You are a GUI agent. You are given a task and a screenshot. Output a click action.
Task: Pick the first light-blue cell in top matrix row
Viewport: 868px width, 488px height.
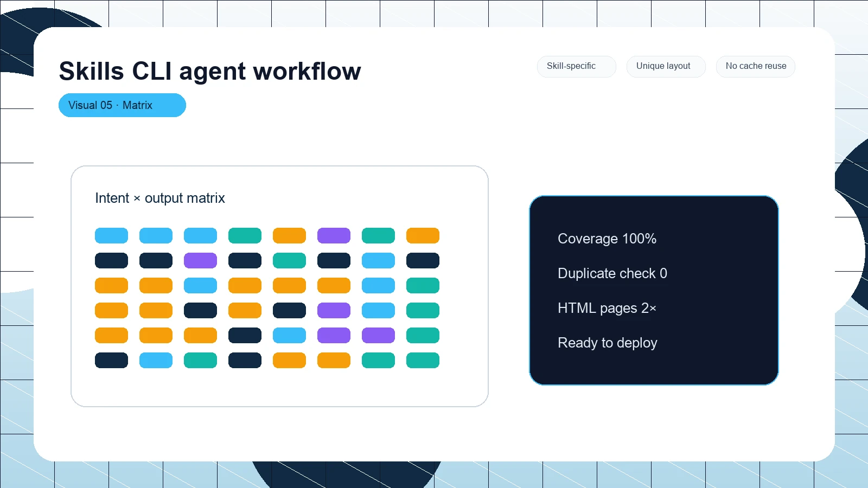[111, 236]
